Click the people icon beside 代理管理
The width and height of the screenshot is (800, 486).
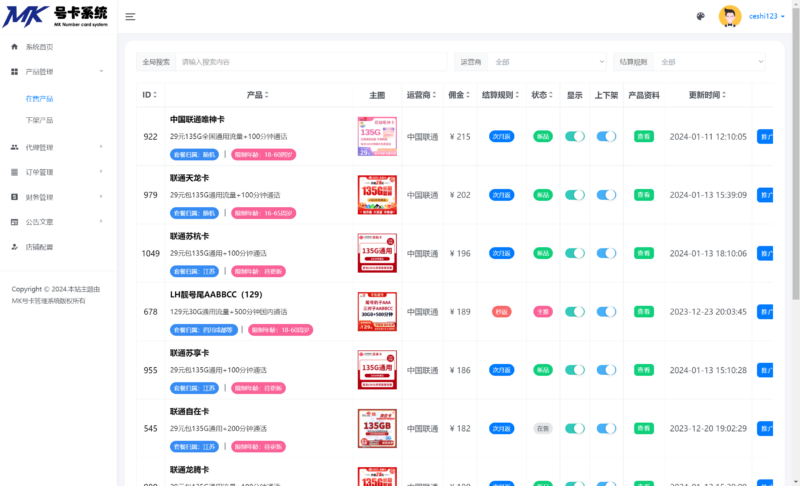point(14,147)
